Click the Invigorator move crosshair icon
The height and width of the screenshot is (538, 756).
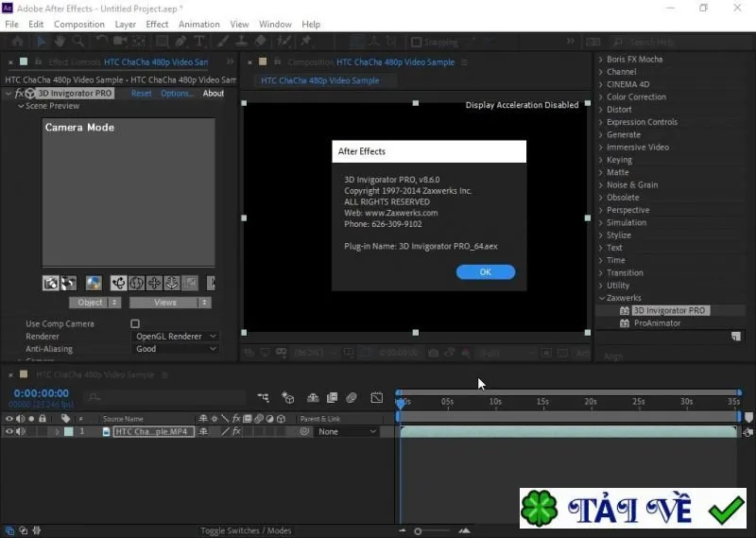pyautogui.click(x=154, y=284)
